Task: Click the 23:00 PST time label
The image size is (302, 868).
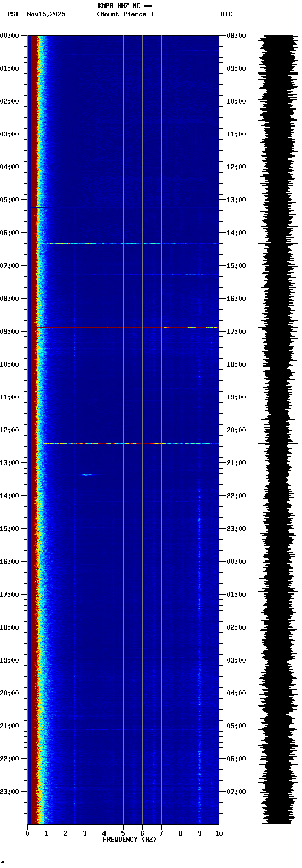Action: 9,792
